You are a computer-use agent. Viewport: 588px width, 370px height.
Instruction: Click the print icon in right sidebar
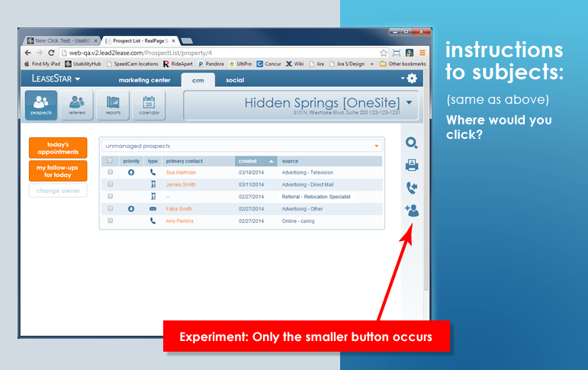(x=411, y=165)
